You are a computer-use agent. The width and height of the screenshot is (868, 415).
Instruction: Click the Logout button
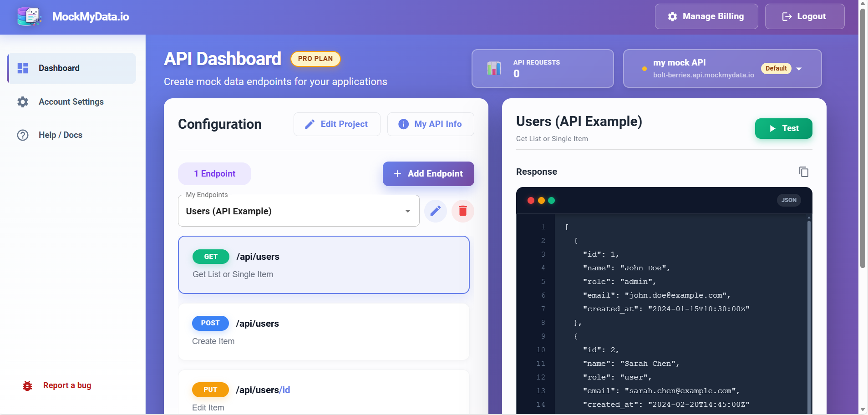click(804, 16)
